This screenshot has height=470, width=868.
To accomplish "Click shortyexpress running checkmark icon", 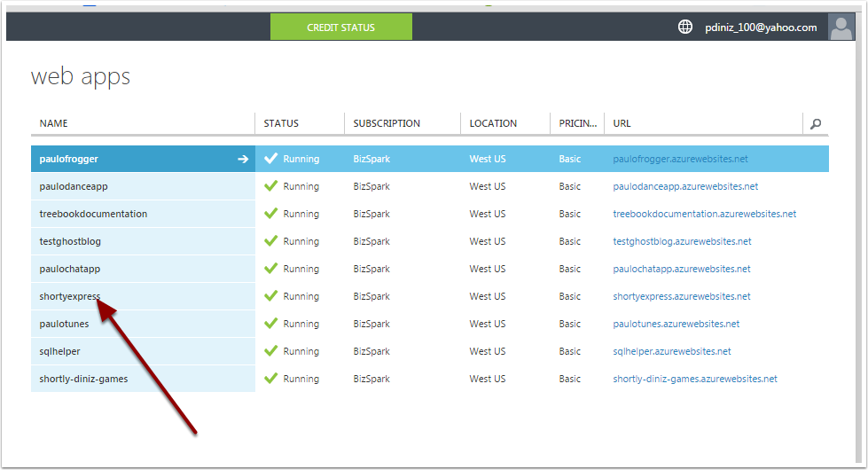I will [x=270, y=295].
